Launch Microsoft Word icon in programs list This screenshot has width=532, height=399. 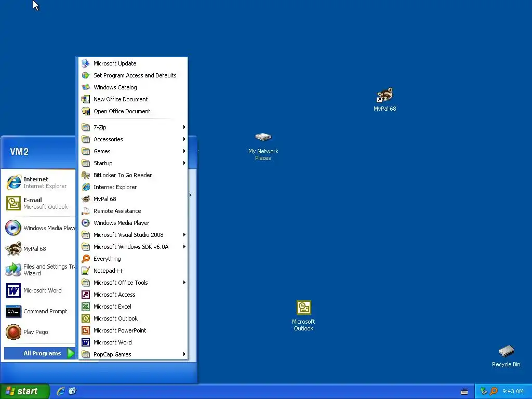(x=86, y=342)
